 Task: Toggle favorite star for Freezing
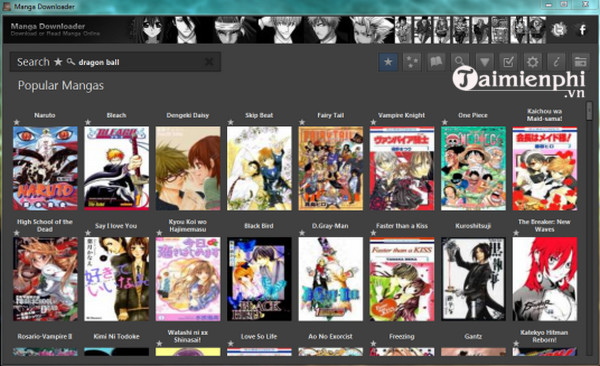373,343
